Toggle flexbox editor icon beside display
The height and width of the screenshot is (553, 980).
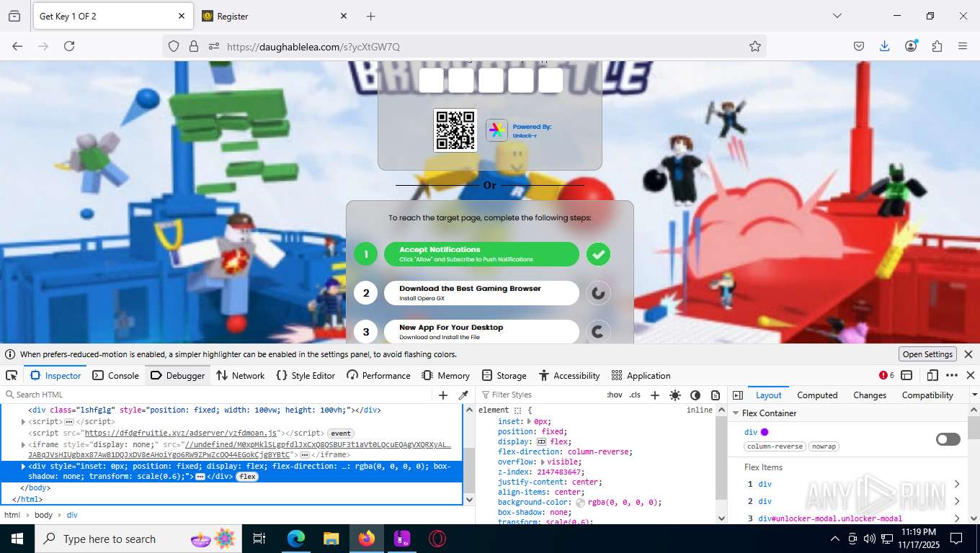[x=541, y=442]
